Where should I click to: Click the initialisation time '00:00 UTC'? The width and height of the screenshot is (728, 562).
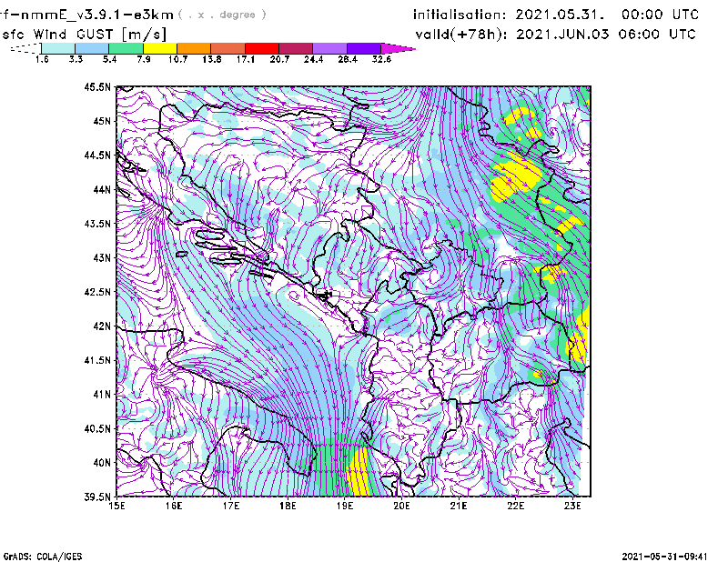tap(661, 15)
